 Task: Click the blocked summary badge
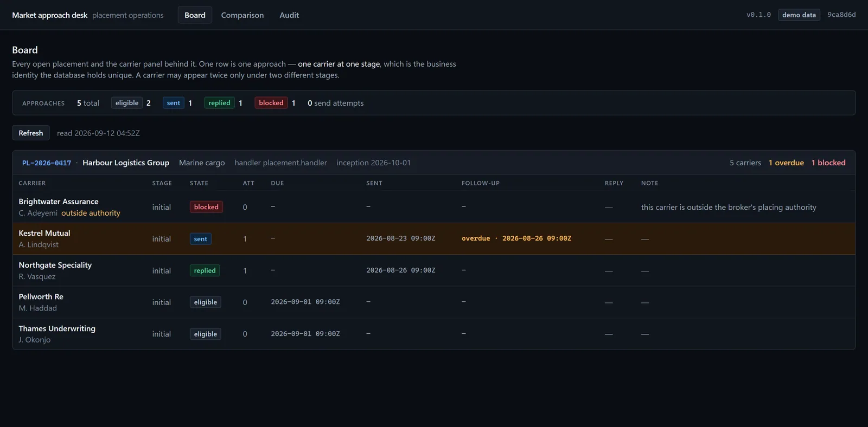[271, 103]
